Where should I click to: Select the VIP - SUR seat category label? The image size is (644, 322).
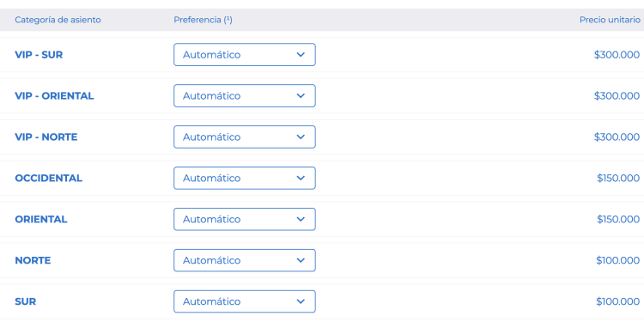pyautogui.click(x=39, y=55)
